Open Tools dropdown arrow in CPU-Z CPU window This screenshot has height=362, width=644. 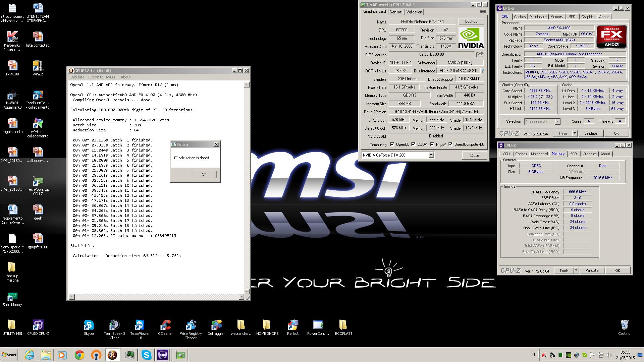(575, 133)
